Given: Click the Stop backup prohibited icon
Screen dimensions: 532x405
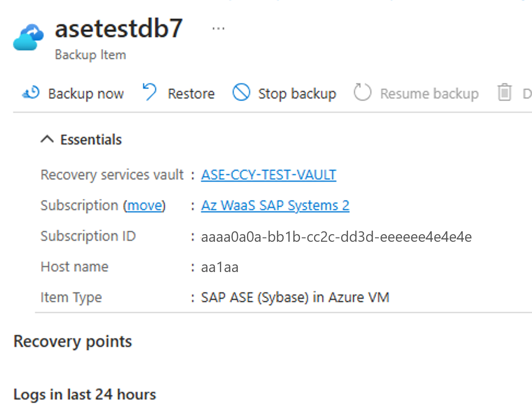Looking at the screenshot, I should [x=241, y=92].
